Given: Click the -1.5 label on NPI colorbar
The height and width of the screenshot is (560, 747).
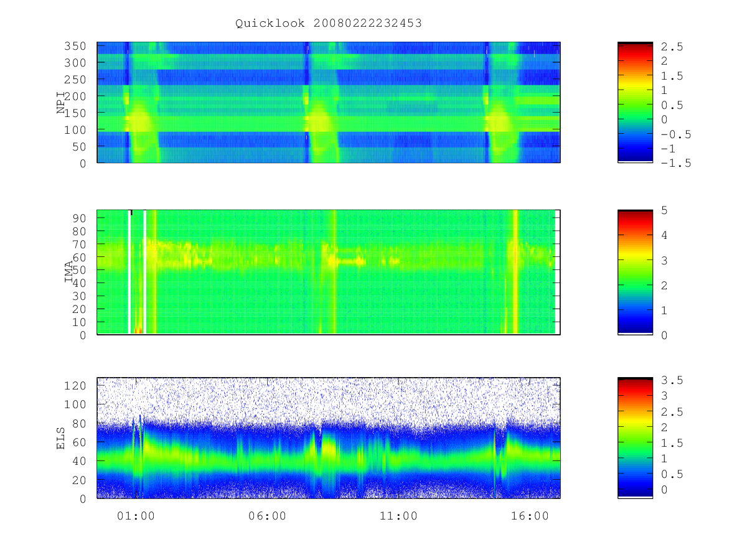Looking at the screenshot, I should 675,163.
